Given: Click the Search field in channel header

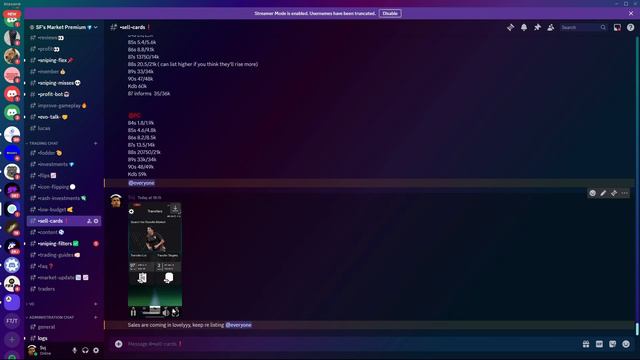Looking at the screenshot, I should [583, 27].
